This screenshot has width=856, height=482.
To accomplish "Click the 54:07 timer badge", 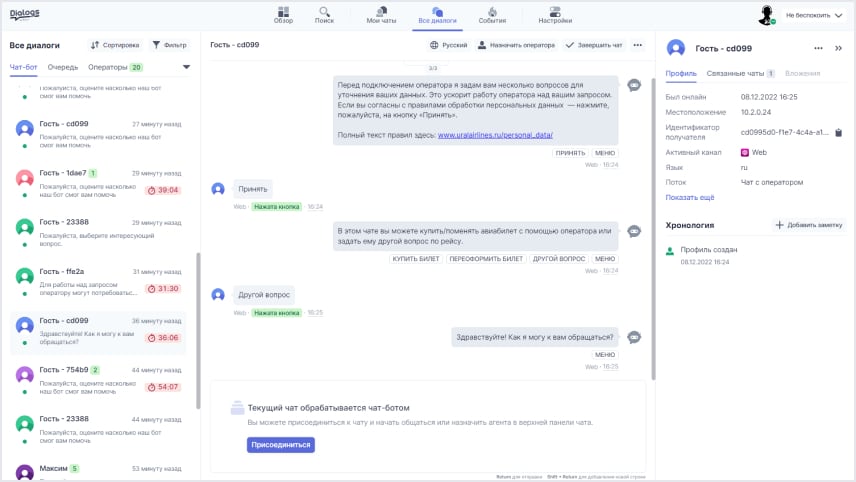I will (163, 386).
